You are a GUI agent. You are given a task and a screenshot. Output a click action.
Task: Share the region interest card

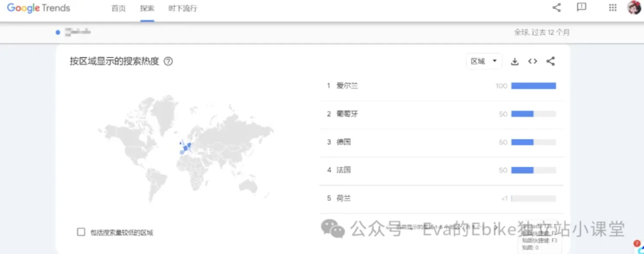coord(550,62)
